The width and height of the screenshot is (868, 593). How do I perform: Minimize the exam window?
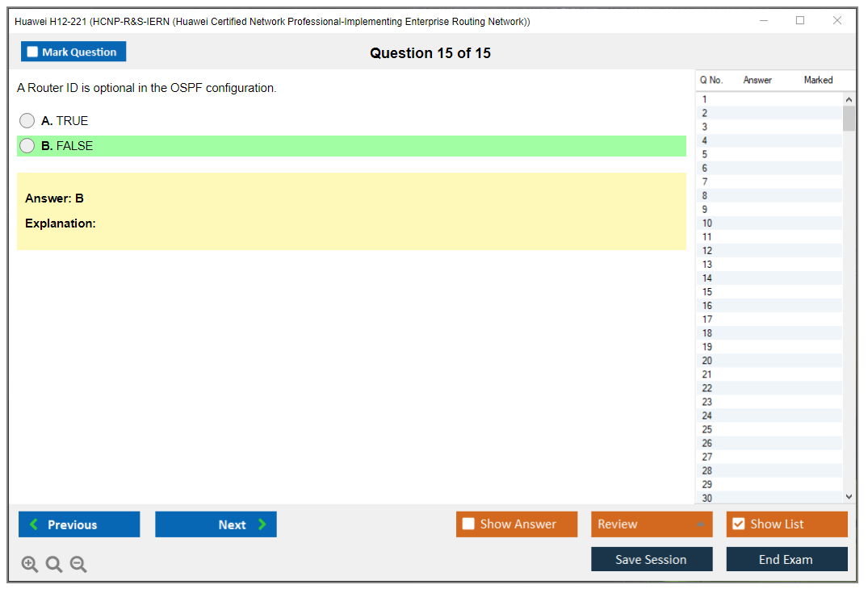(764, 21)
